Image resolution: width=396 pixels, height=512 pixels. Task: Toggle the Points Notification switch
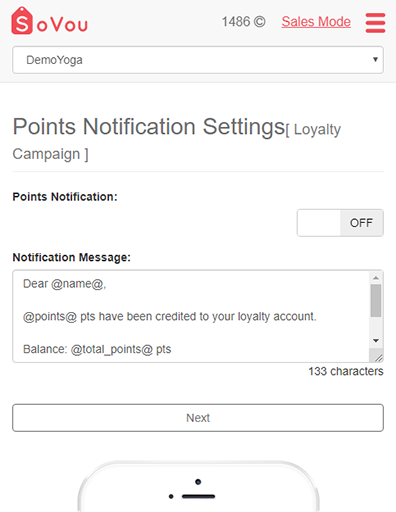340,223
